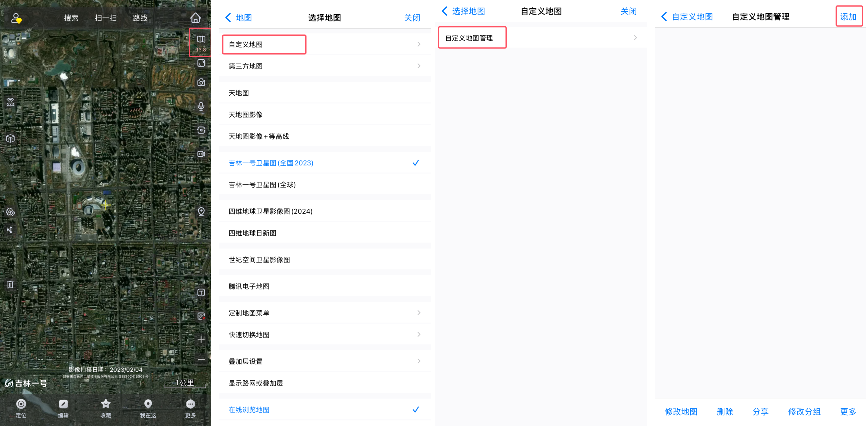Go back to 自定义地图 from management
868x426 pixels.
click(687, 17)
